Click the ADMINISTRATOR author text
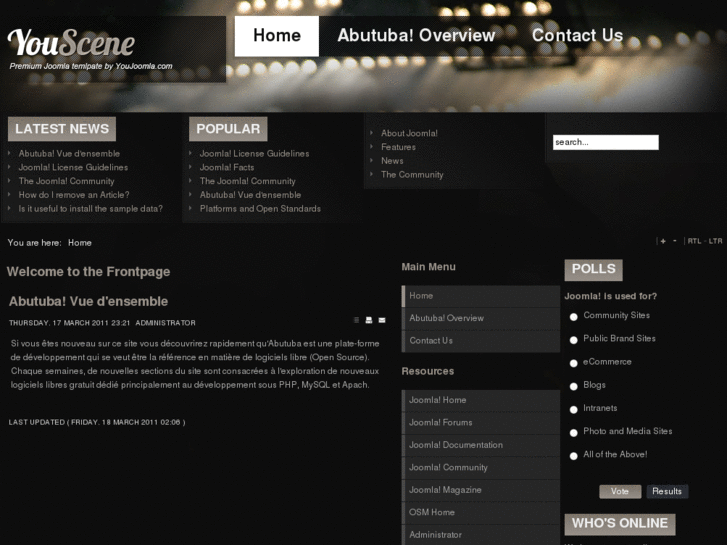 166,323
